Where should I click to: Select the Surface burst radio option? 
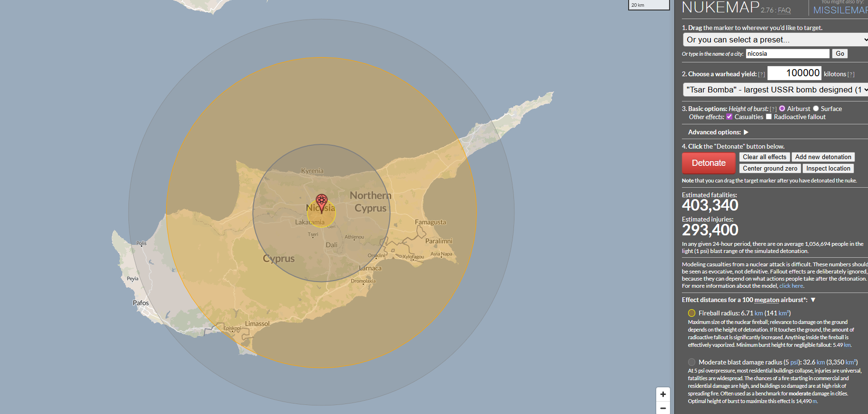click(816, 109)
